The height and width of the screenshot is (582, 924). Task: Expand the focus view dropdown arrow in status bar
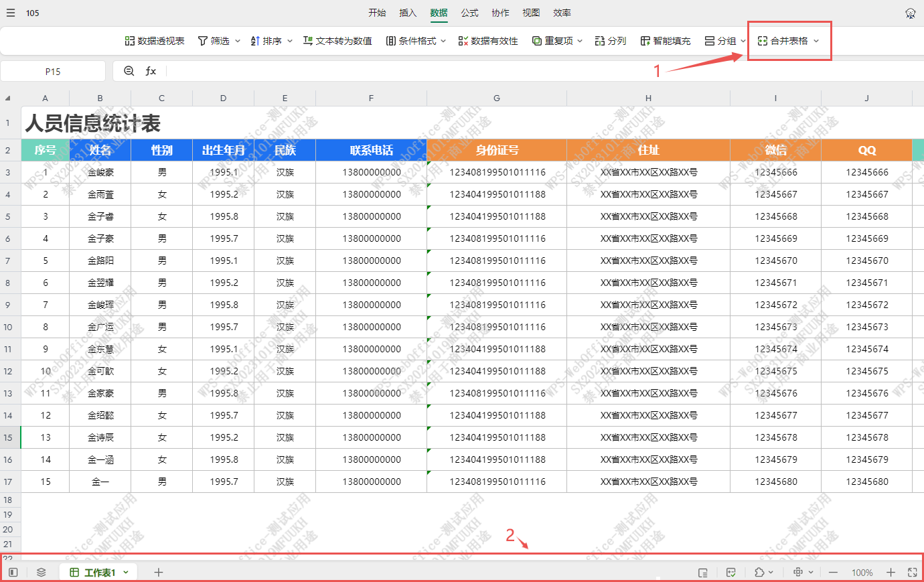[811, 573]
